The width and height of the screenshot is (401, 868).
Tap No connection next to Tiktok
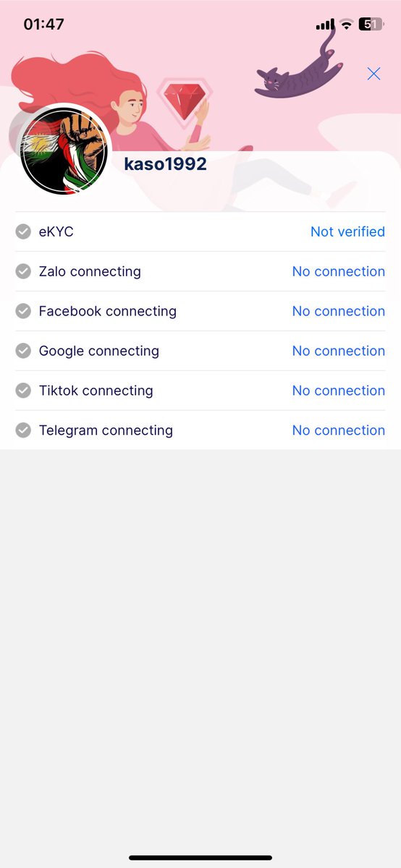click(x=339, y=391)
